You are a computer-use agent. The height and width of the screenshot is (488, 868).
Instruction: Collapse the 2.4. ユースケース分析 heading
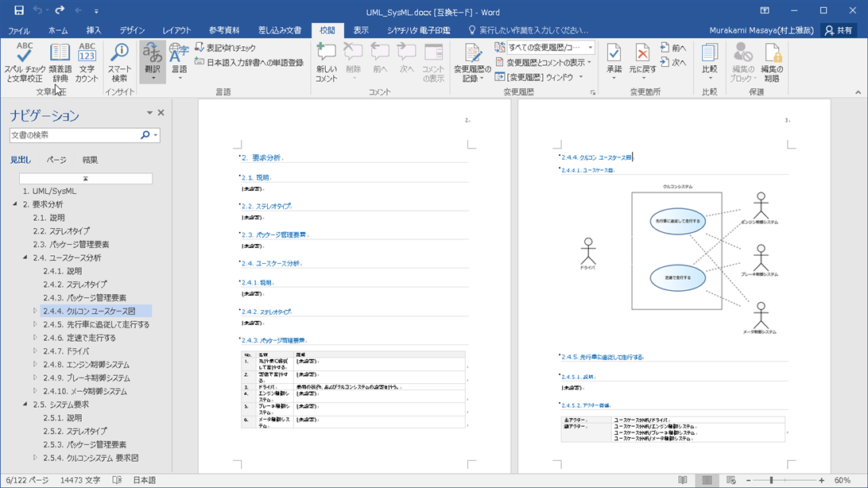[x=25, y=258]
